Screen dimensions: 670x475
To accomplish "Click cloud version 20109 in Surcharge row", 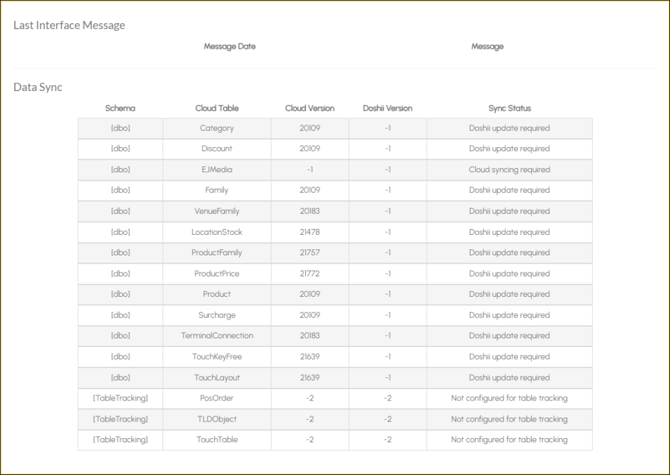I will pyautogui.click(x=310, y=315).
